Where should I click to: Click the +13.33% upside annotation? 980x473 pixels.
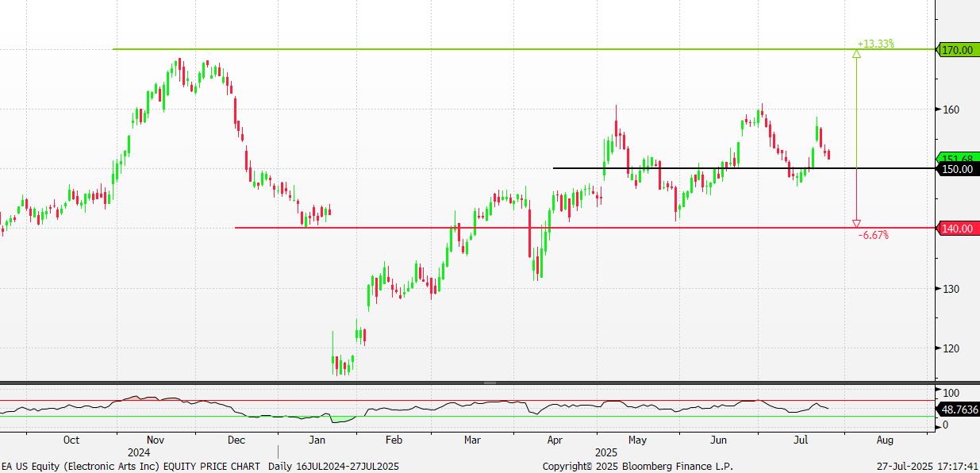point(875,44)
